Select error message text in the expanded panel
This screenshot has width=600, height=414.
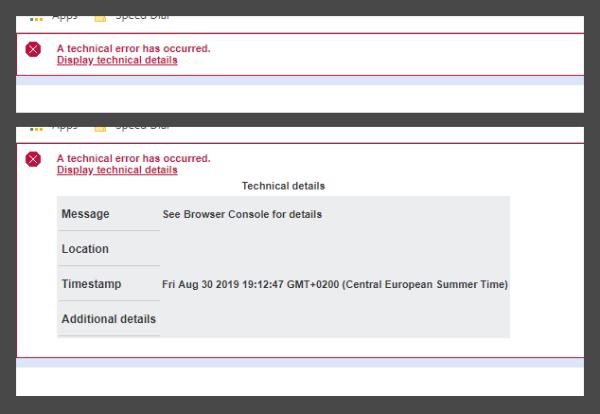[134, 158]
